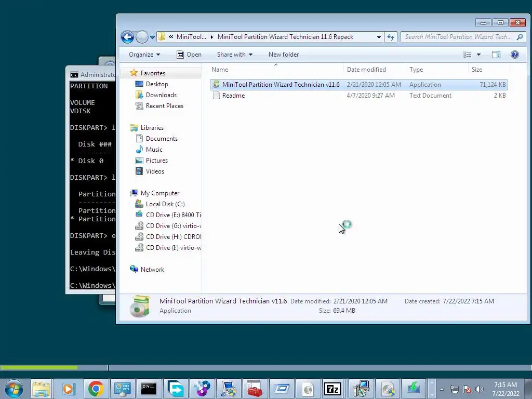Open the view options dropdown arrow
The image size is (532, 399).
tap(478, 55)
